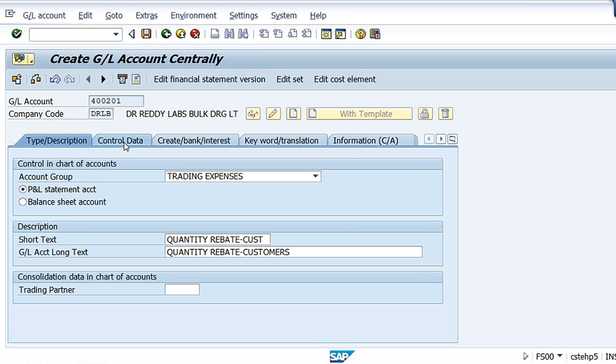
Task: Click the Delete trash can icon
Action: (x=445, y=114)
